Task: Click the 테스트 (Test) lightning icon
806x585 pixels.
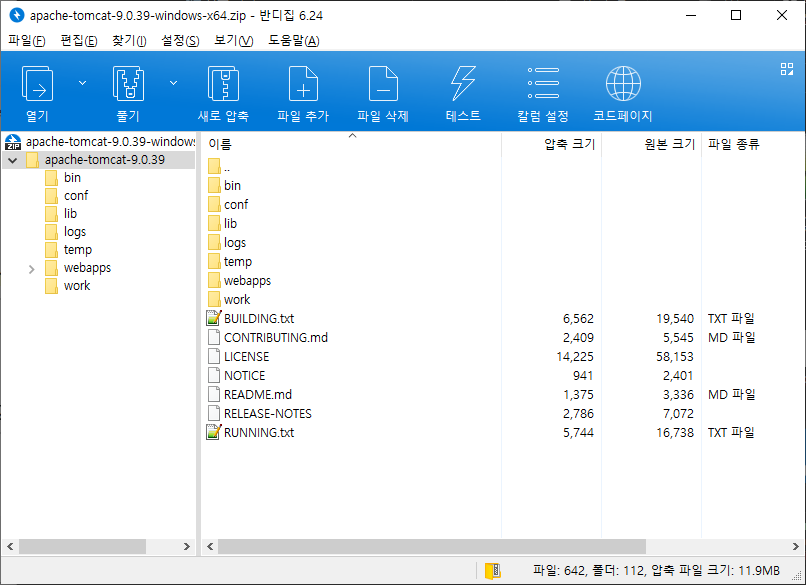Action: coord(463,84)
